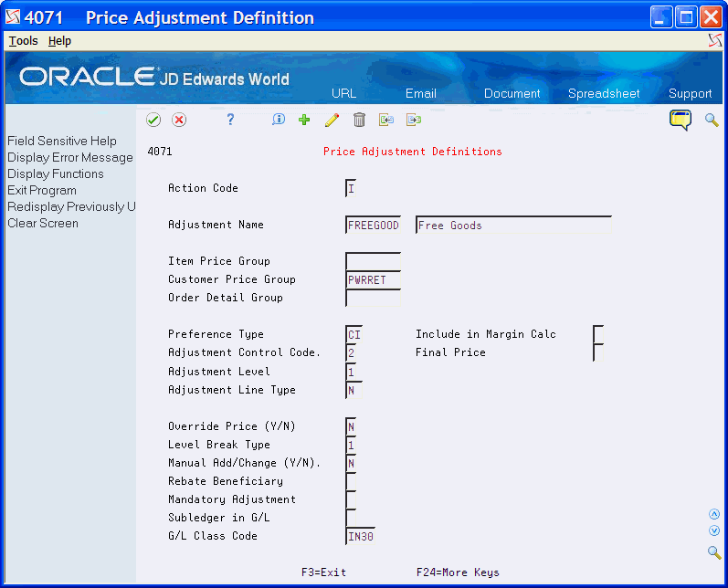Open the Help menu
The width and height of the screenshot is (728, 588).
click(x=59, y=41)
